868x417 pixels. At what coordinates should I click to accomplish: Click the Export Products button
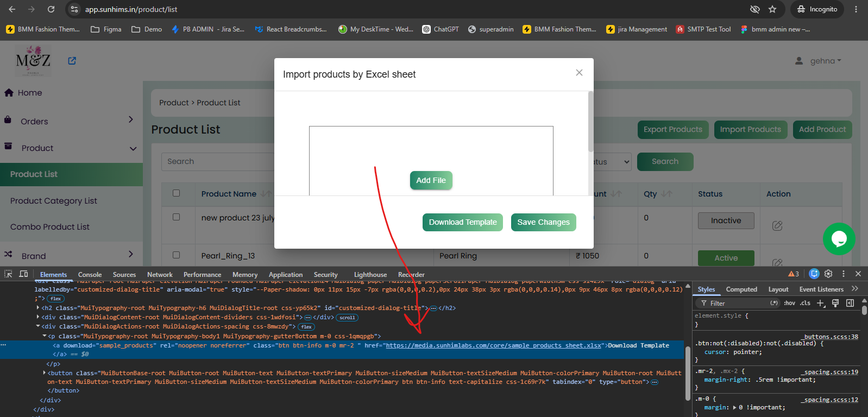[x=673, y=129]
